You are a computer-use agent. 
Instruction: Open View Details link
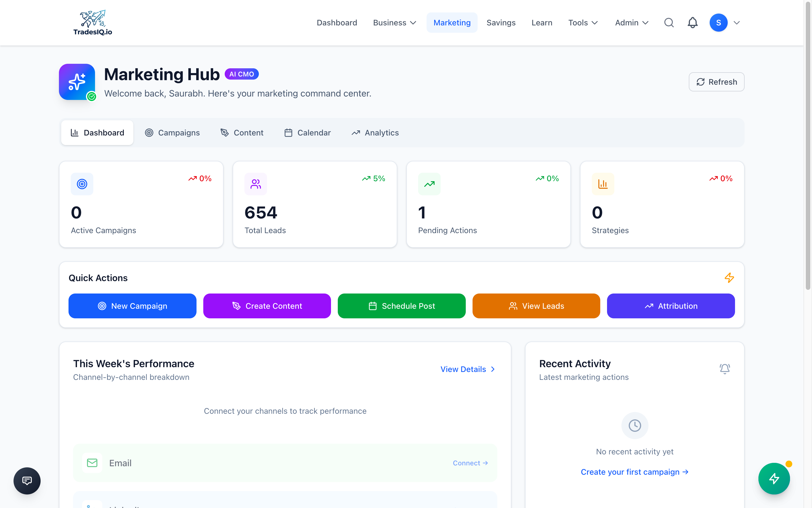[468, 369]
